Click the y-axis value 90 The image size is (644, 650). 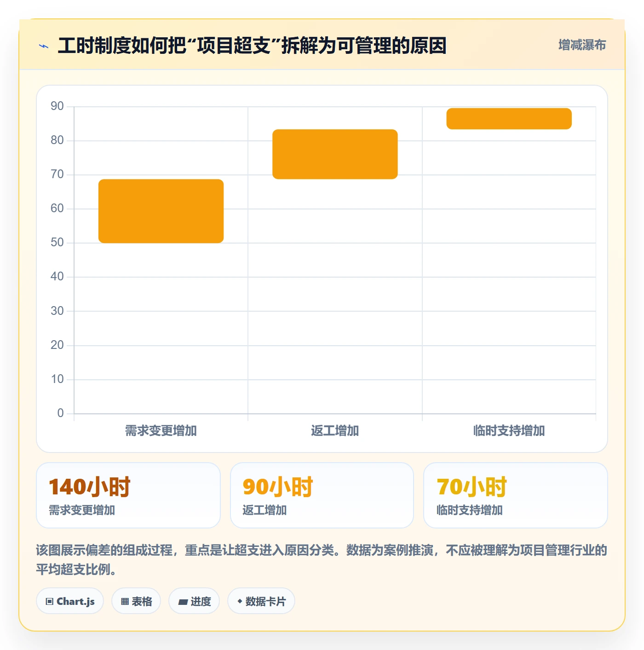pyautogui.click(x=57, y=106)
